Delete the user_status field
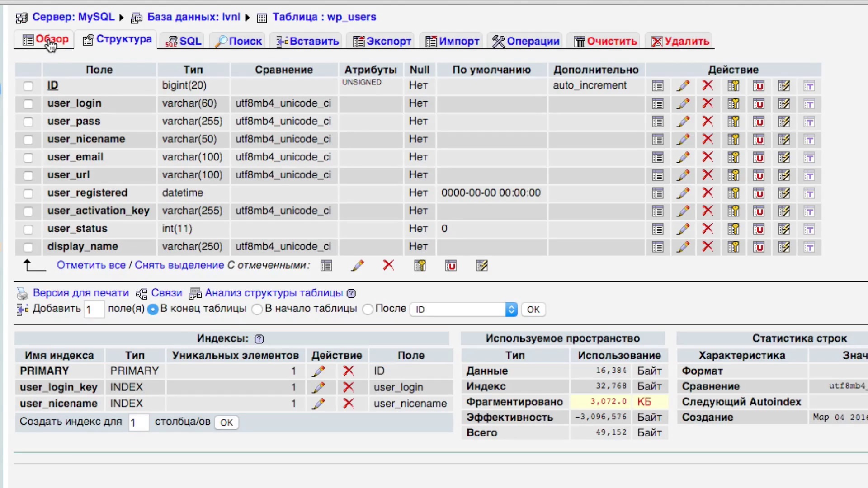868x488 pixels. (708, 229)
